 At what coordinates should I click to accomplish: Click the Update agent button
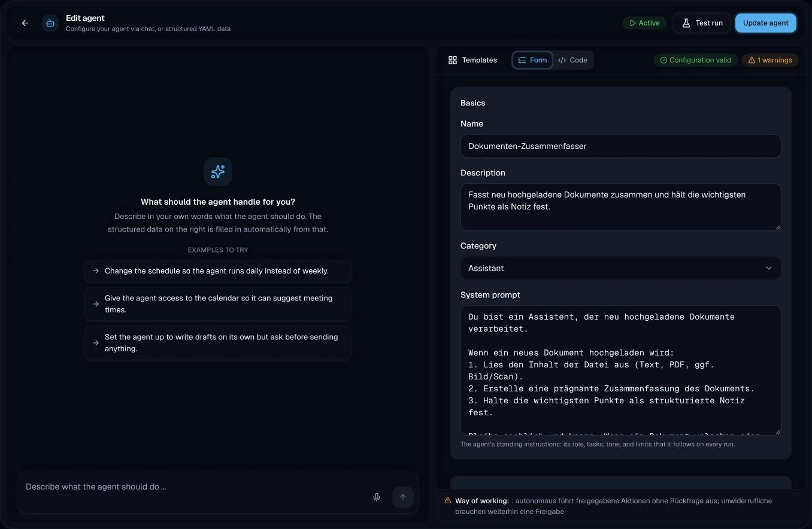[766, 23]
